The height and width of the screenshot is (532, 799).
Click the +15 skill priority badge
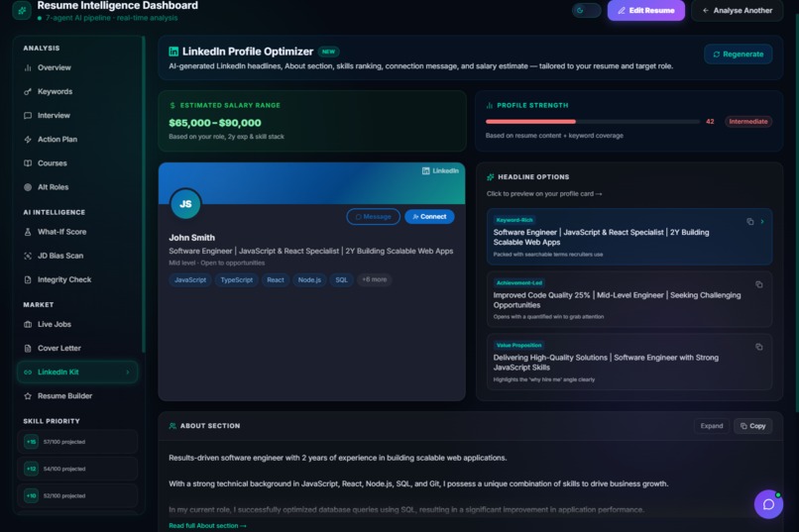(x=31, y=442)
